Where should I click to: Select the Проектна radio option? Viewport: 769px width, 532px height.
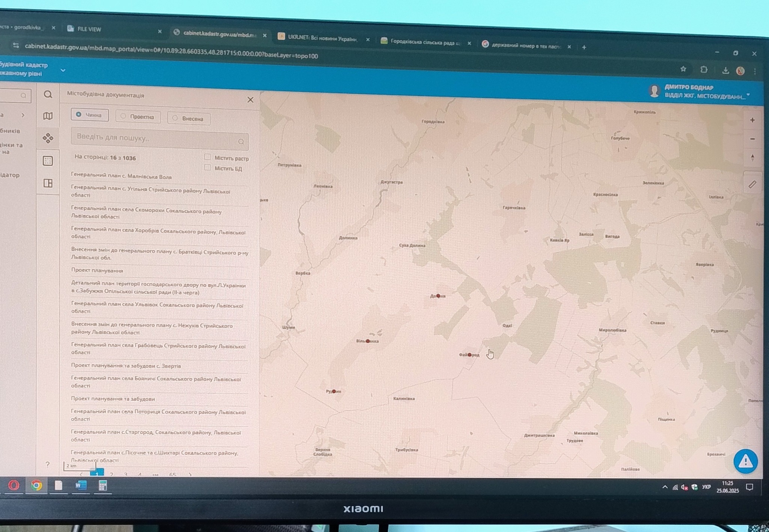click(x=138, y=117)
